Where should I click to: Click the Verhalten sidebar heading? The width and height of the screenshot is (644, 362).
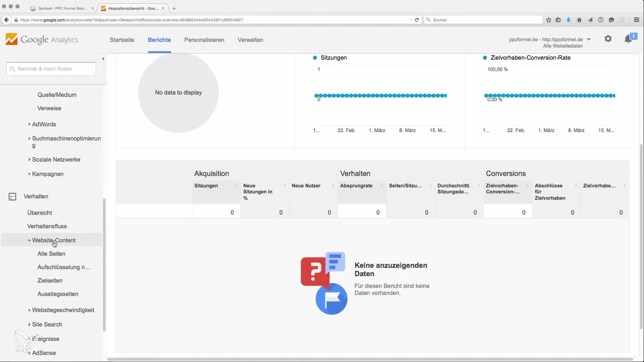coord(36,196)
